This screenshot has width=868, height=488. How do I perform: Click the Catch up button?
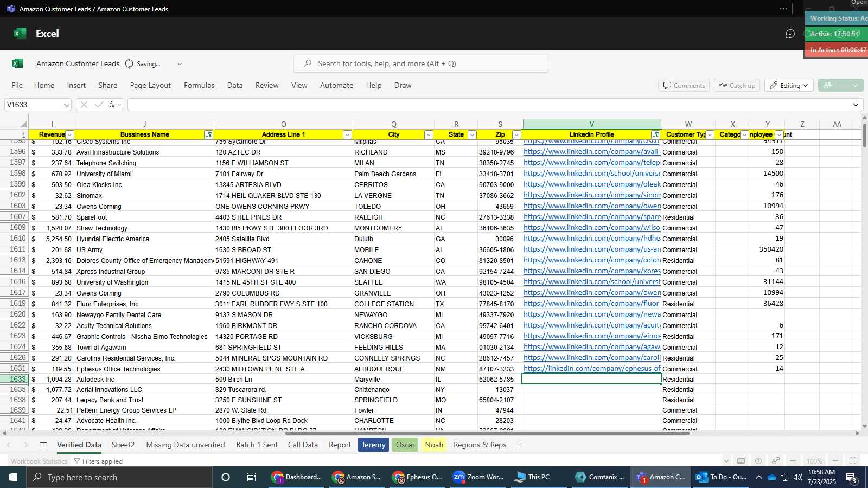737,85
